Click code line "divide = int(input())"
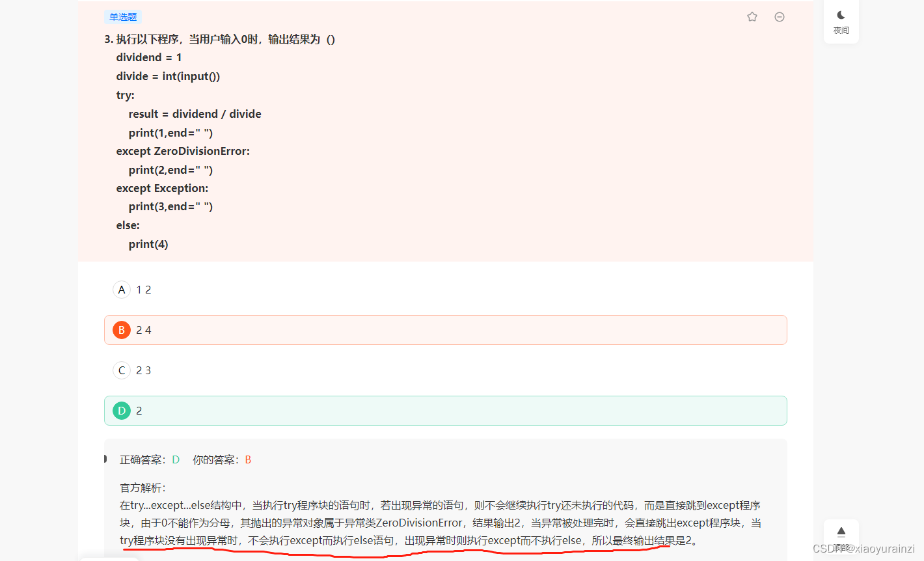The height and width of the screenshot is (561, 924). click(168, 76)
